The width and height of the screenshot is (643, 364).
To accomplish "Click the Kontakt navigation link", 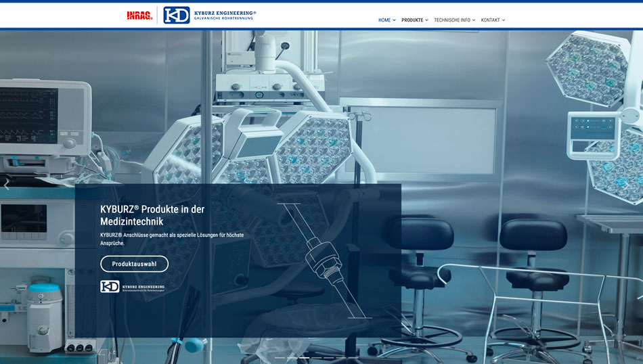I will point(490,20).
